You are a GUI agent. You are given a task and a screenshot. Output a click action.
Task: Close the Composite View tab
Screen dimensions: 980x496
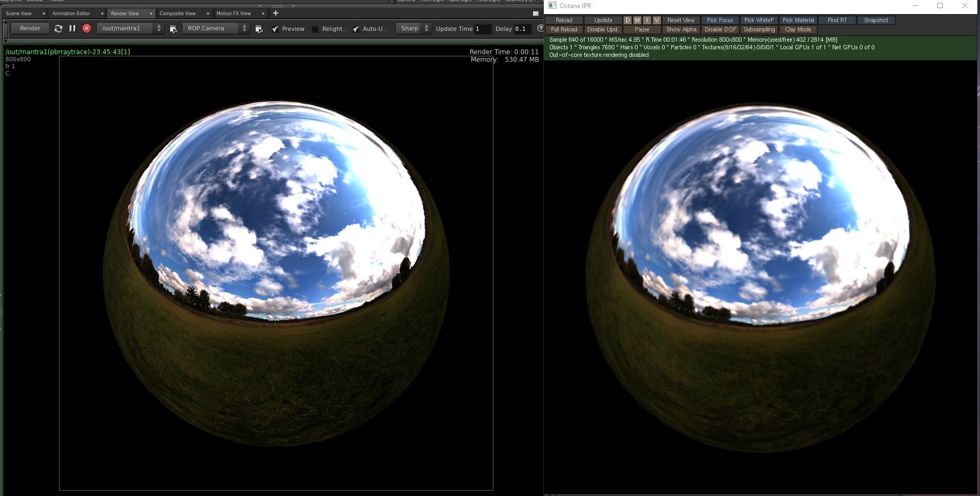click(x=208, y=14)
